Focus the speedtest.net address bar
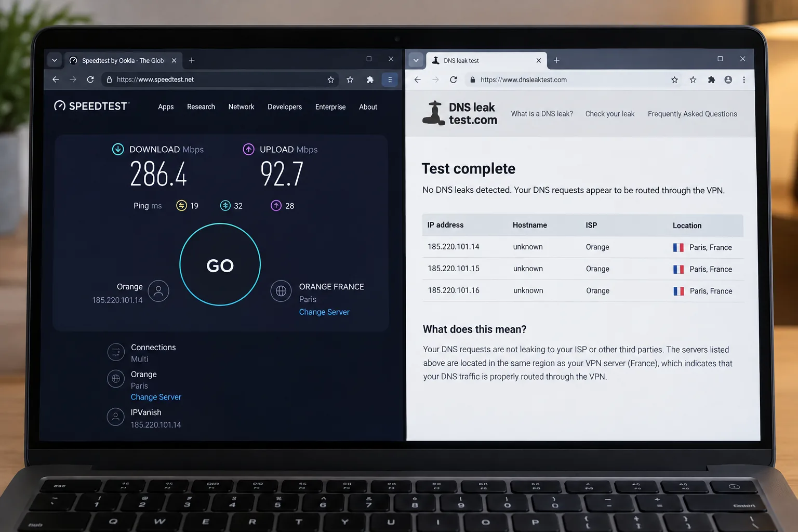This screenshot has height=532, width=798. point(219,79)
